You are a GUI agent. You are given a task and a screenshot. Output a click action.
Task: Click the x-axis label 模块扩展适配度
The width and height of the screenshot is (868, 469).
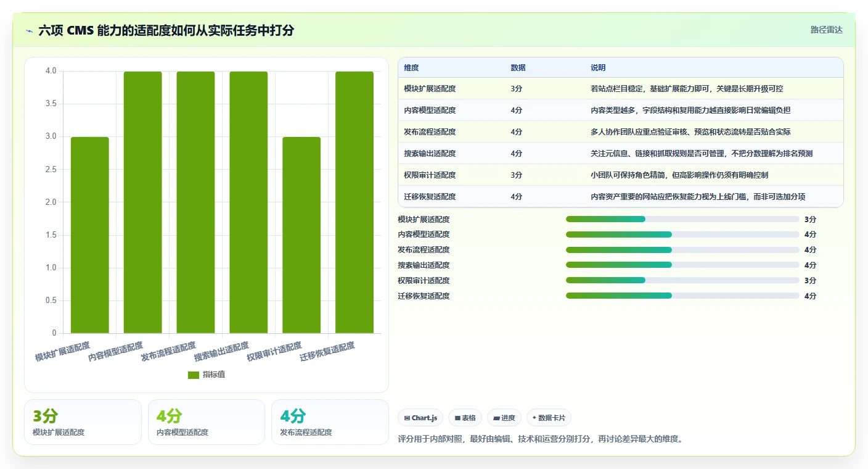tap(62, 352)
